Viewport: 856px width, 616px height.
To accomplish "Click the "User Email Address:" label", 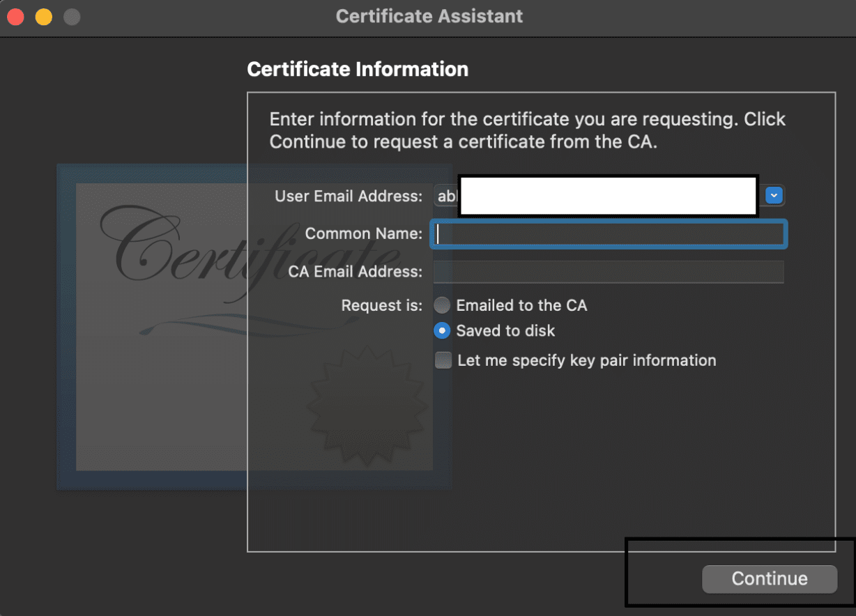I will [x=349, y=197].
